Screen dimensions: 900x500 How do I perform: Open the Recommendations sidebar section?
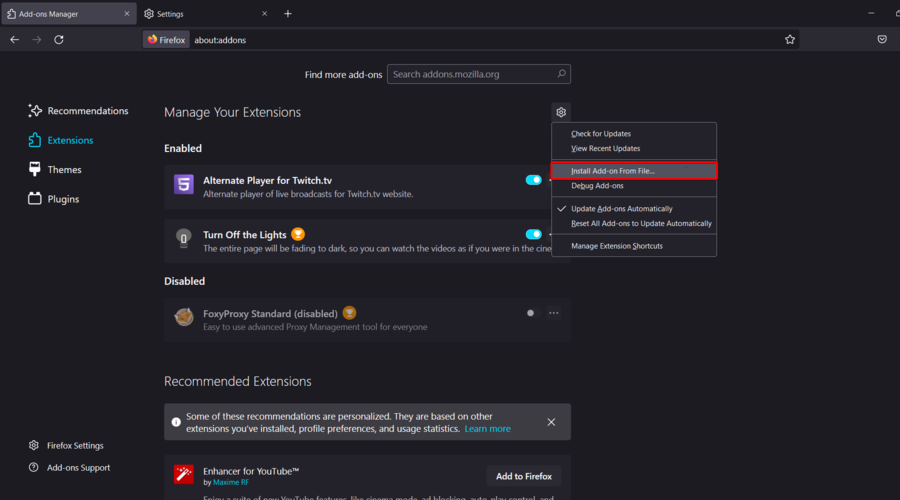click(78, 111)
